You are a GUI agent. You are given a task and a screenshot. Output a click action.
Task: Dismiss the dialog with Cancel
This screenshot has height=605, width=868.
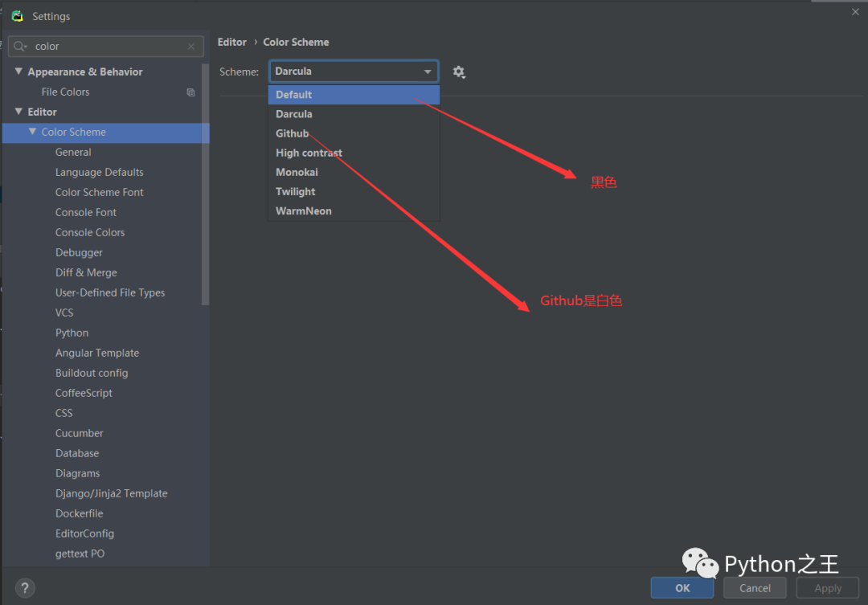coord(755,588)
